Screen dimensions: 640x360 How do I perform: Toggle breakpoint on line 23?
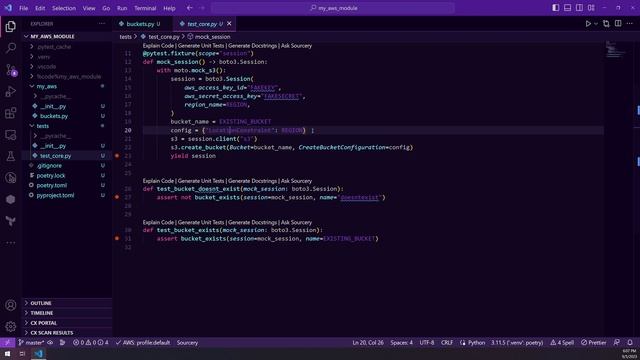point(117,156)
